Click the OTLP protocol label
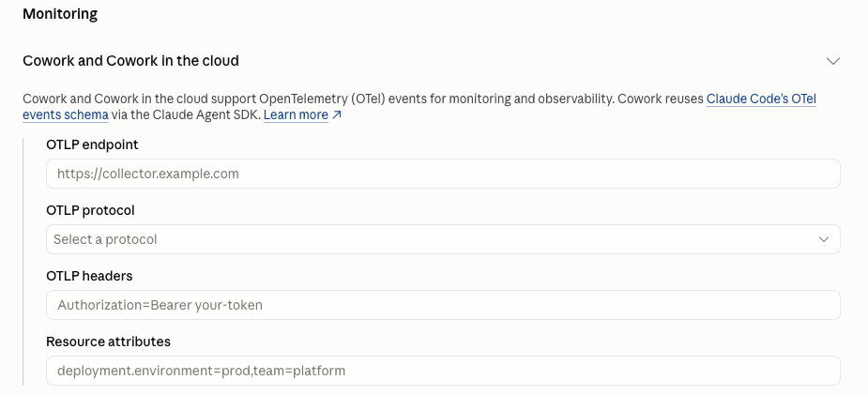Image resolution: width=868 pixels, height=395 pixels. pos(90,210)
